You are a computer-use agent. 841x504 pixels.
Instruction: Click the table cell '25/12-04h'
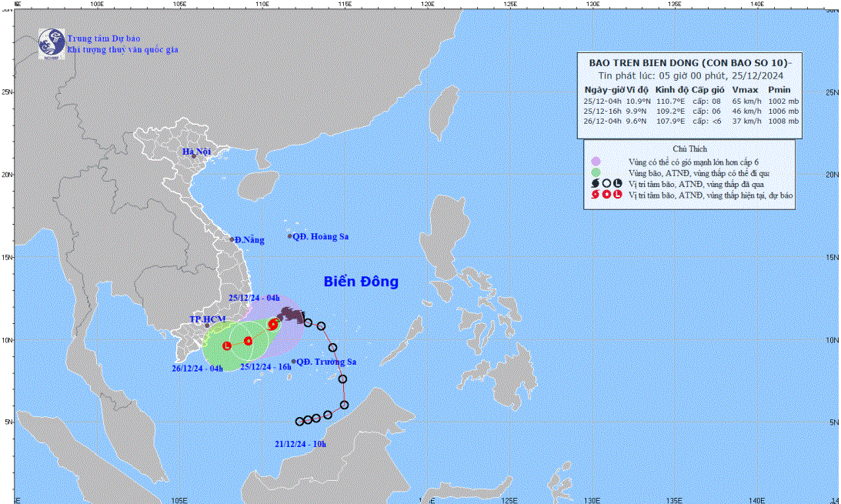(602, 102)
